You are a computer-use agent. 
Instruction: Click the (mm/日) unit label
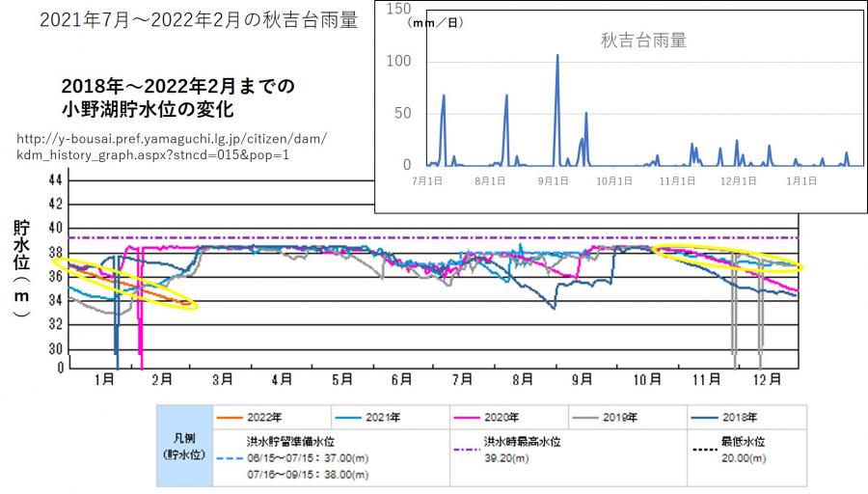pyautogui.click(x=435, y=23)
